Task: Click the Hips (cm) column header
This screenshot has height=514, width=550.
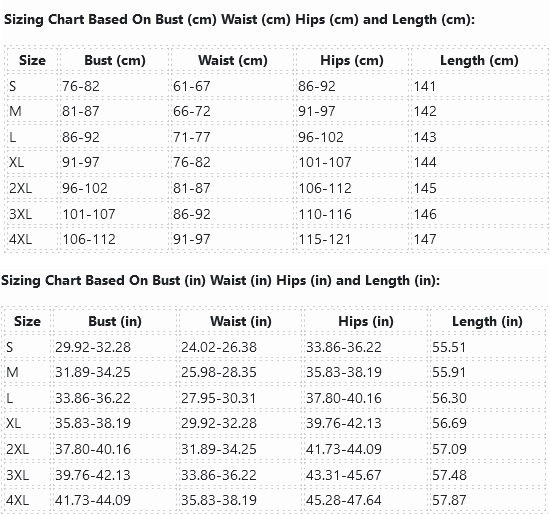Action: tap(351, 60)
